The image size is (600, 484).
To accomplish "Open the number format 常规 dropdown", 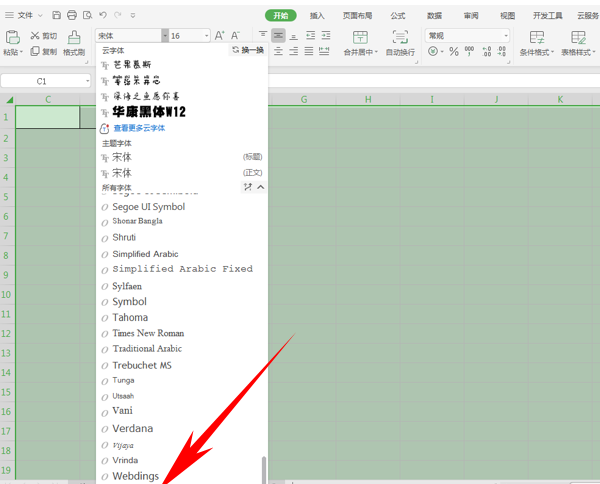I will click(506, 36).
